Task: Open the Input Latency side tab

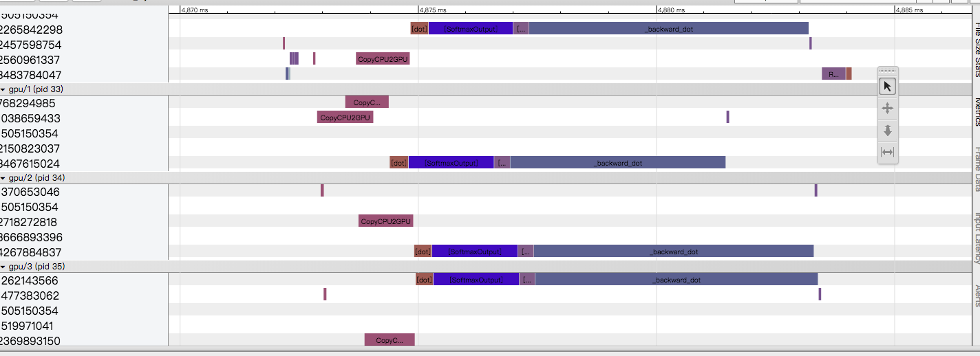Action: point(976,238)
